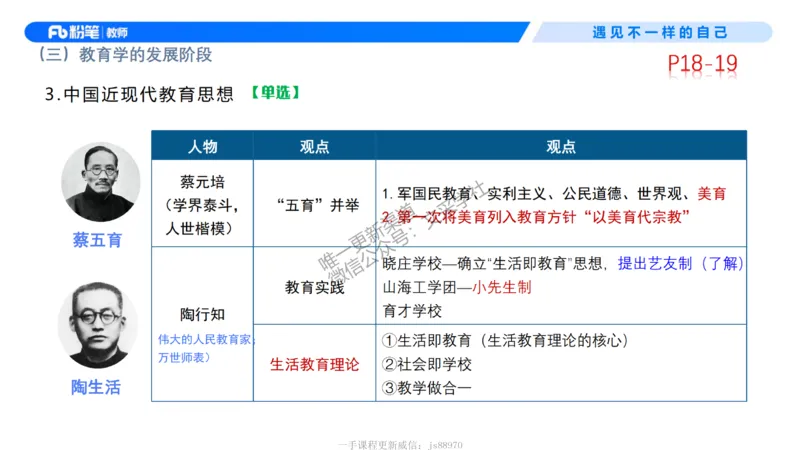Click the red word 美育 at the line end
Screen dimensions: 800x450
(x=712, y=193)
